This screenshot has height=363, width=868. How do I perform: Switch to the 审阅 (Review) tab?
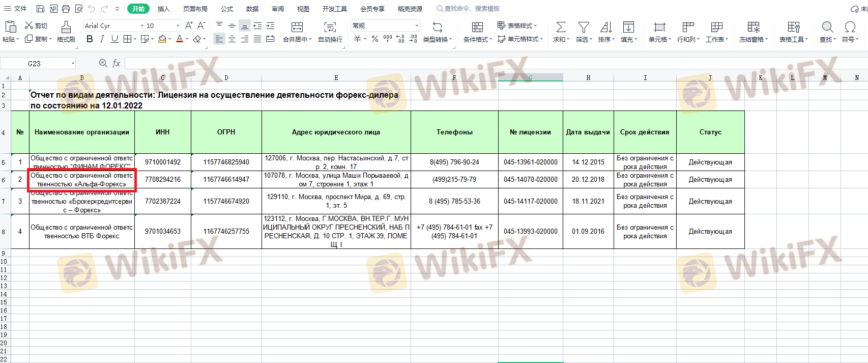click(278, 9)
